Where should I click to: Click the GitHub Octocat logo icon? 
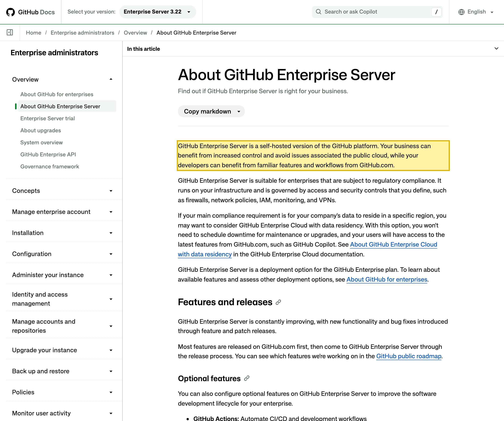pos(10,12)
